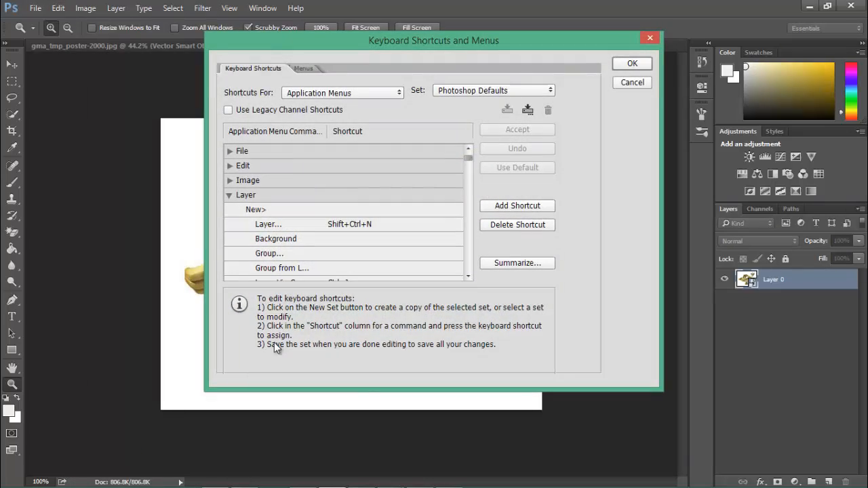Select the Pen tool
This screenshot has height=488, width=868.
pyautogui.click(x=12, y=300)
